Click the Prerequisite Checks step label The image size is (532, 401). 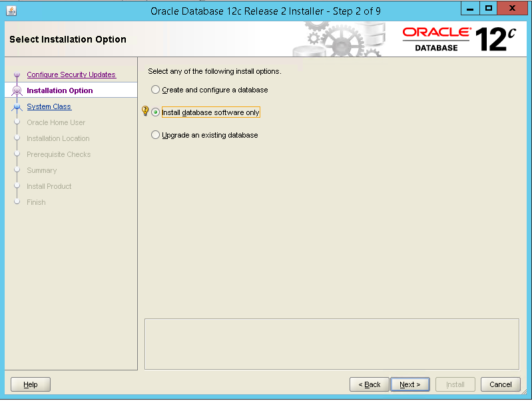pos(59,154)
